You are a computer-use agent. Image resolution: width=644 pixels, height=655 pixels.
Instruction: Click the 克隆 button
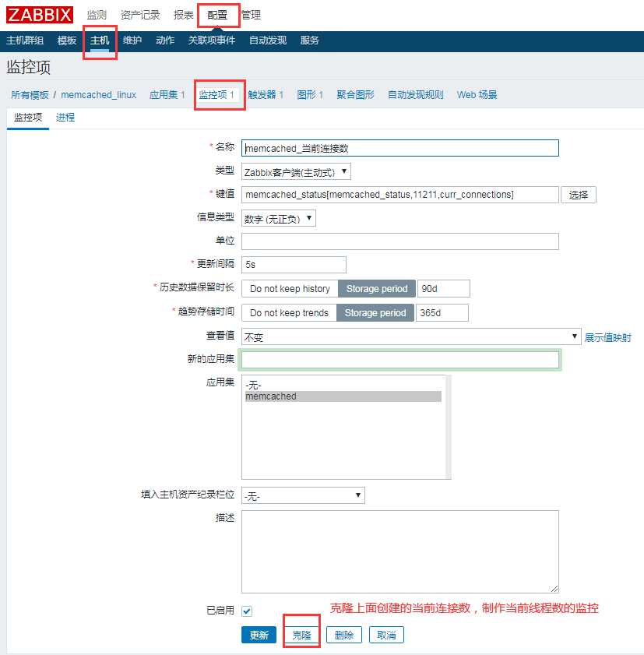click(301, 635)
